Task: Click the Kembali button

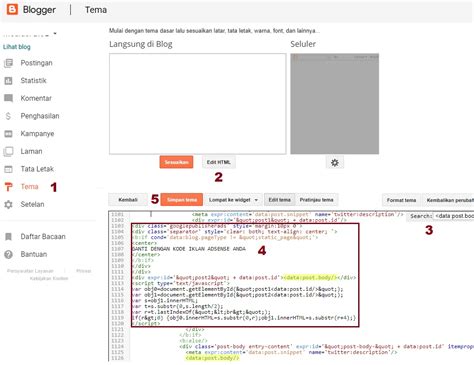Action: 128,200
